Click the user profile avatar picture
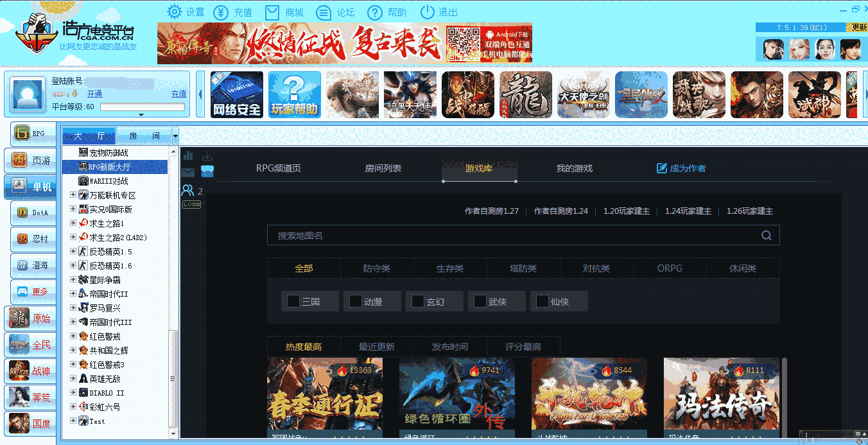The height and width of the screenshot is (445, 868). point(28,94)
